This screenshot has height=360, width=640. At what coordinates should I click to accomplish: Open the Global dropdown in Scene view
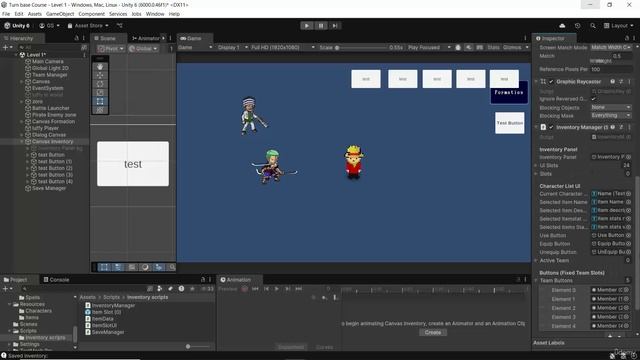click(143, 49)
